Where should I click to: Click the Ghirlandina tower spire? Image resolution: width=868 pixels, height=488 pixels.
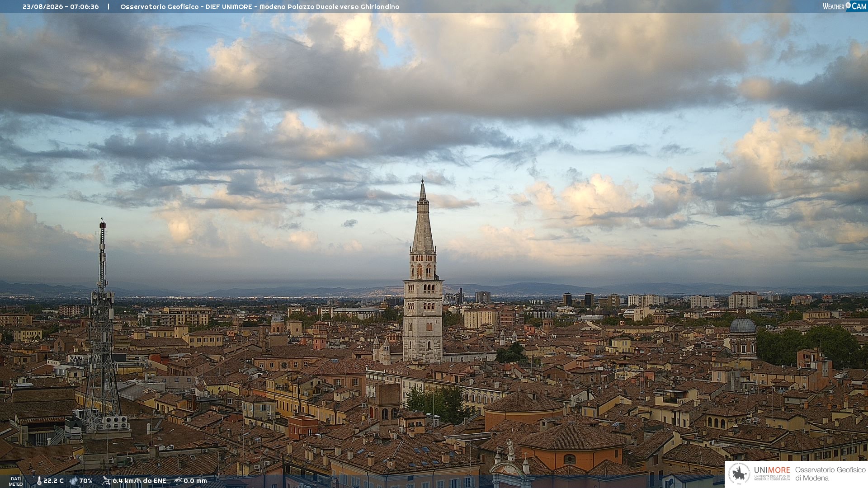[423, 217]
